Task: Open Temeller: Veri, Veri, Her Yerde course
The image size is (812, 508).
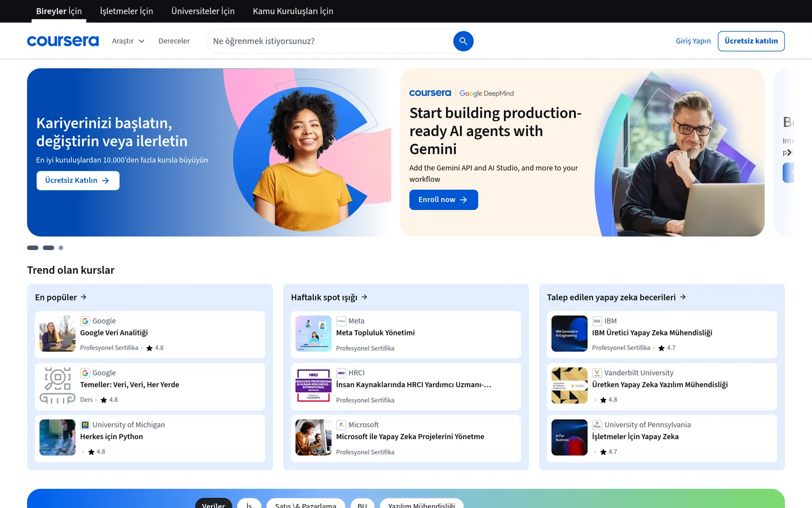Action: (x=130, y=385)
